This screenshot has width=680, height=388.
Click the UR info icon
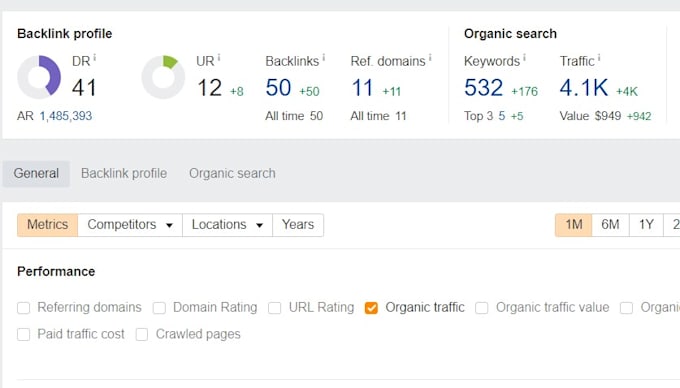(x=219, y=58)
